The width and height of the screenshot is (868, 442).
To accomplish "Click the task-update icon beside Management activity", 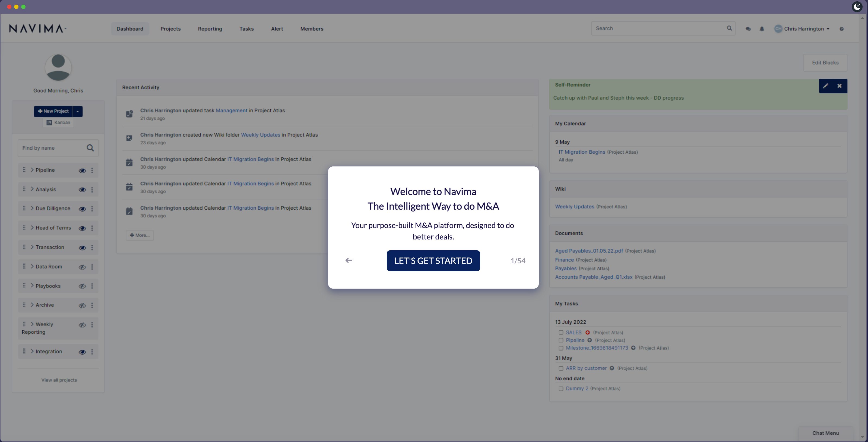I will [129, 114].
